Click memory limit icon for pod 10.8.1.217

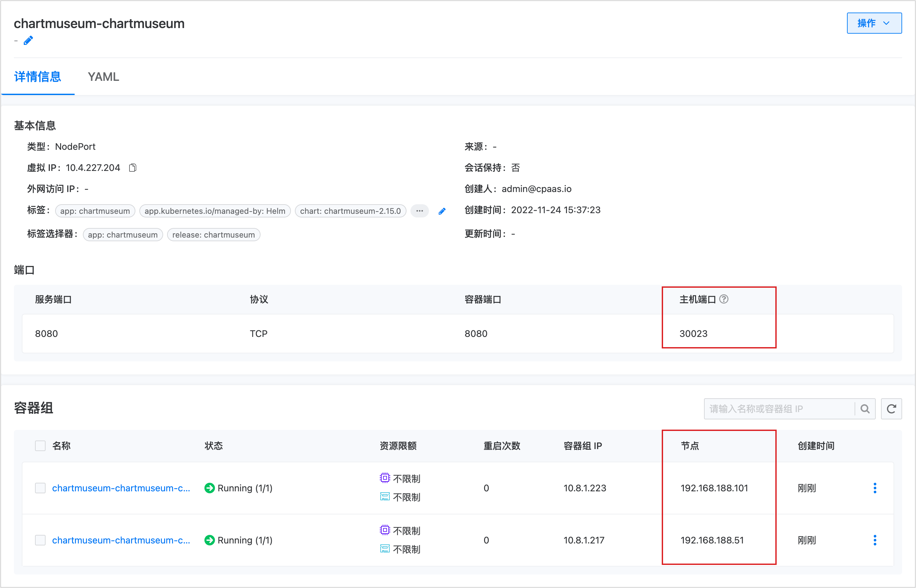click(385, 549)
